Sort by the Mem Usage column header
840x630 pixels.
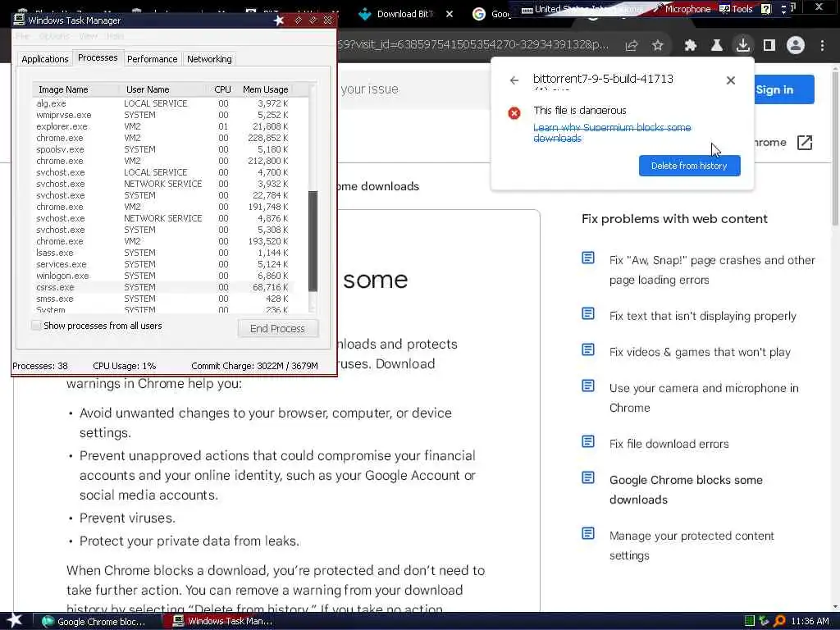[265, 89]
